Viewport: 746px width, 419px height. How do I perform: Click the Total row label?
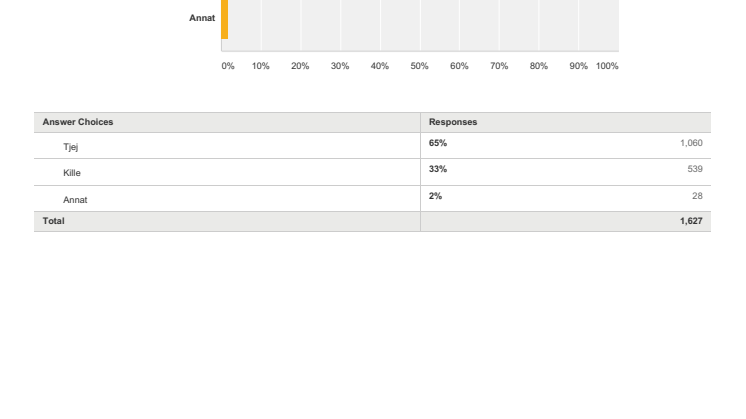53,221
